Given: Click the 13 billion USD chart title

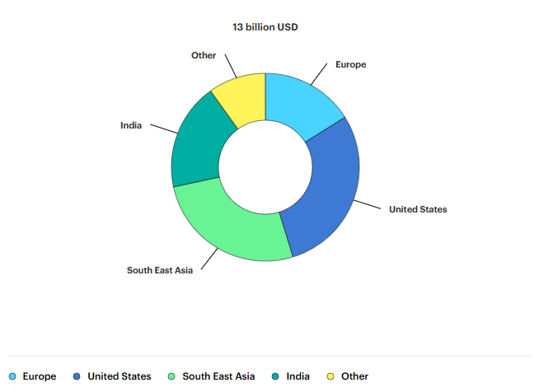Looking at the screenshot, I should pyautogui.click(x=265, y=27).
